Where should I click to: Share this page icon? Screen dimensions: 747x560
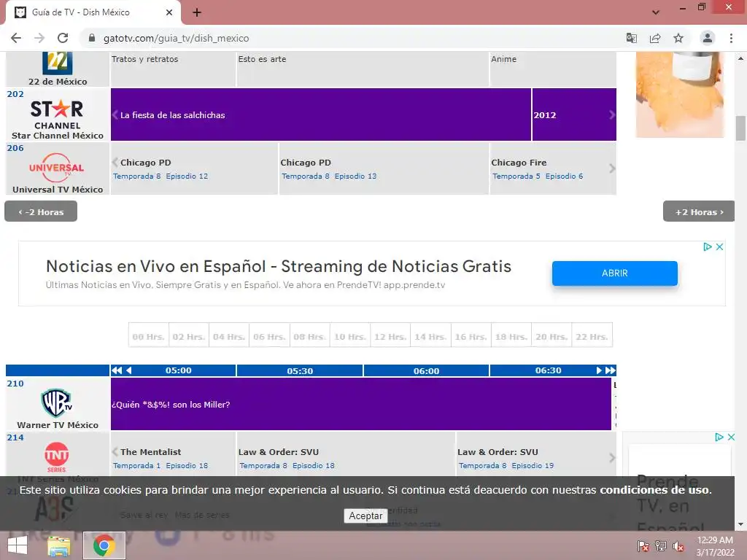click(x=655, y=38)
